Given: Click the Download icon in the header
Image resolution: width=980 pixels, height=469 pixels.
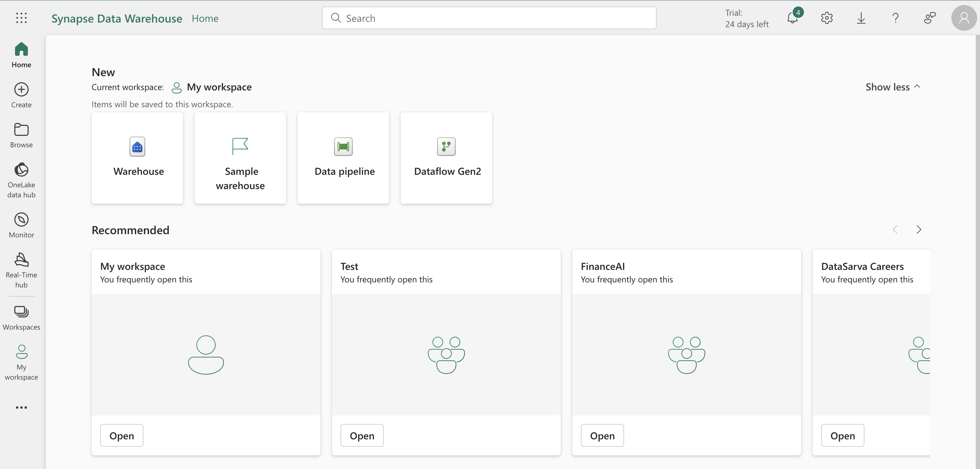Looking at the screenshot, I should point(861,18).
